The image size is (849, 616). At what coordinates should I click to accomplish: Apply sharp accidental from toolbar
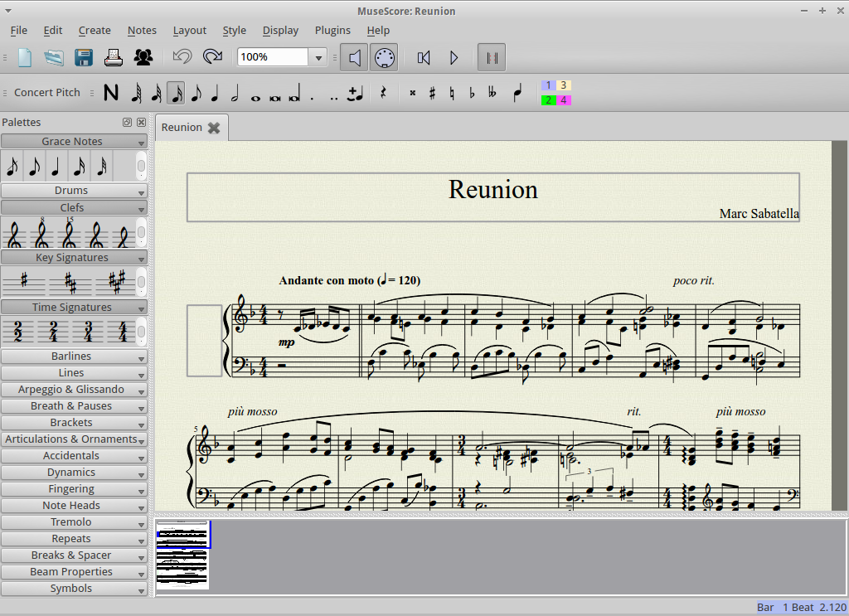(x=432, y=93)
